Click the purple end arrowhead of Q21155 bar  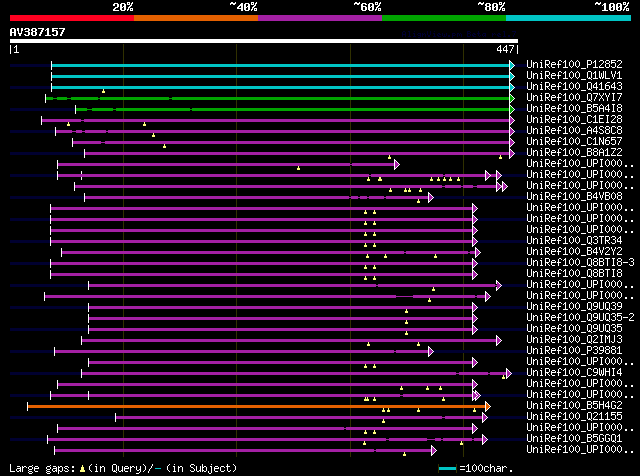(x=484, y=418)
